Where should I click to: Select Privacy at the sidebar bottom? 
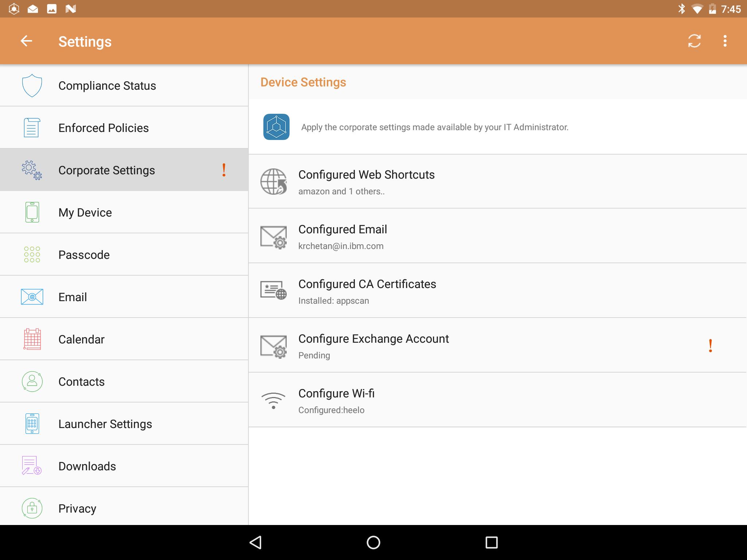124,507
